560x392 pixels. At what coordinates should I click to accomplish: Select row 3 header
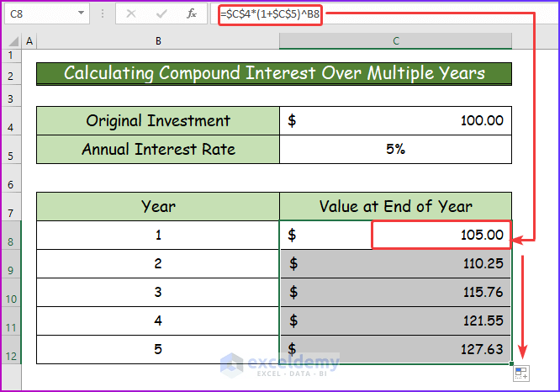tap(11, 96)
